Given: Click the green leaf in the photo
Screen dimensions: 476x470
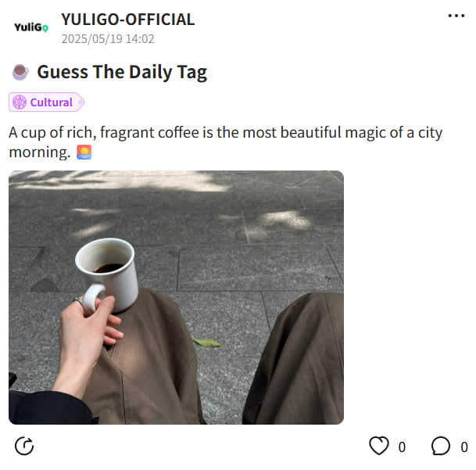Looking at the screenshot, I should click(x=207, y=343).
